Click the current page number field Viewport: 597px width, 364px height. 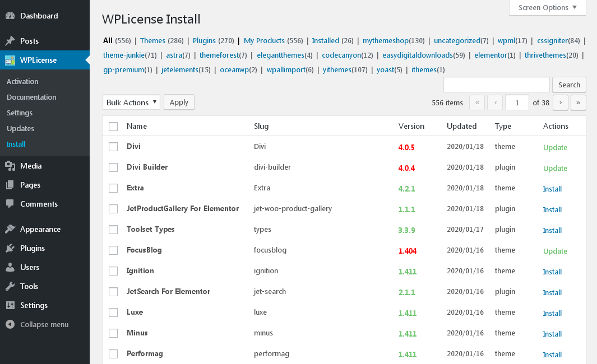click(517, 102)
